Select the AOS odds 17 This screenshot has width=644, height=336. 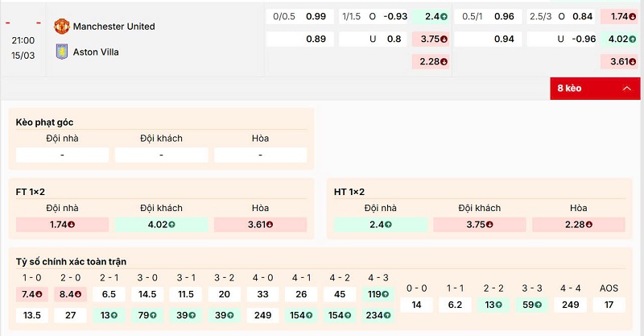coord(609,305)
